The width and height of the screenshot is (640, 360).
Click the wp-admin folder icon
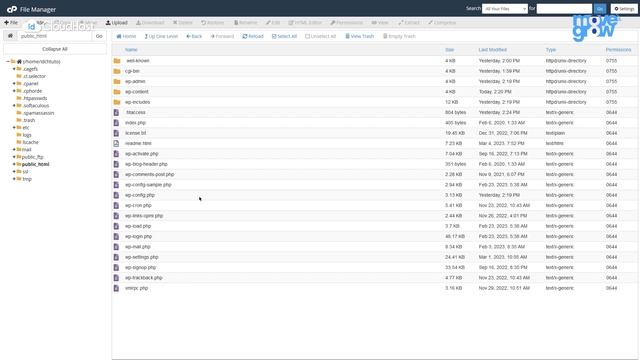pos(117,82)
